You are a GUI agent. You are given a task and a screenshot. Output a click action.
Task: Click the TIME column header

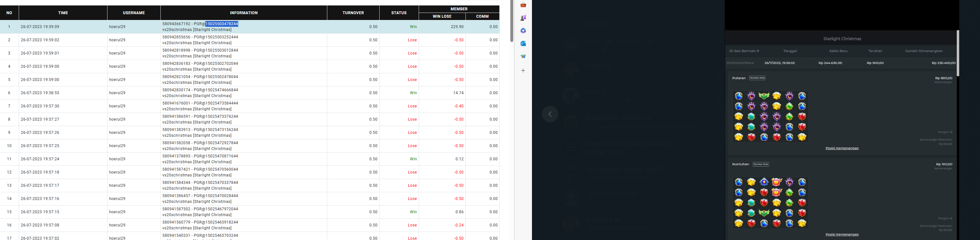tap(63, 13)
